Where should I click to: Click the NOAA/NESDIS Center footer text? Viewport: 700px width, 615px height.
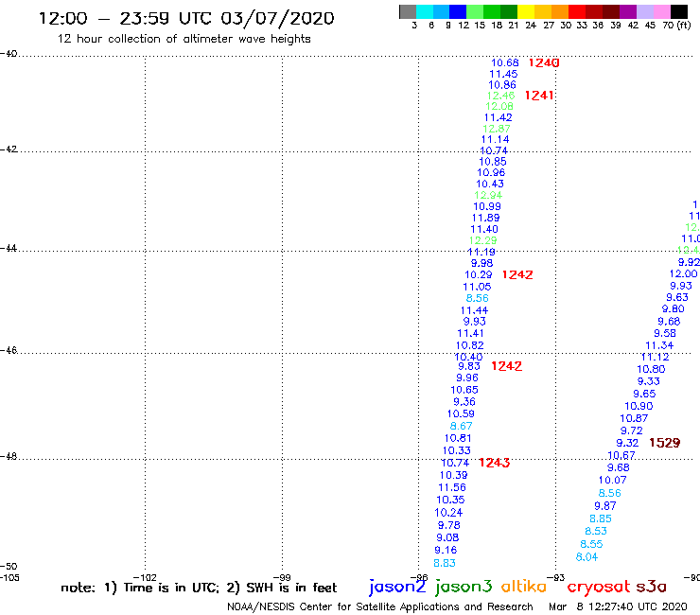coord(380,606)
